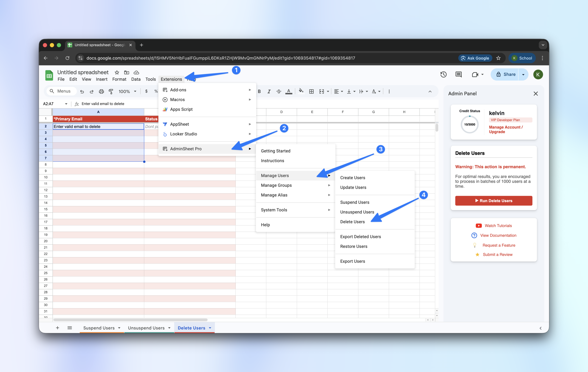Click the fill color paint bucket

(x=301, y=91)
